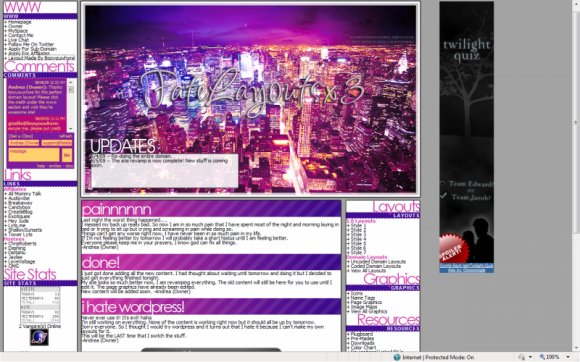Open Style 4 layout link
This screenshot has height=362, width=580.
(358, 239)
